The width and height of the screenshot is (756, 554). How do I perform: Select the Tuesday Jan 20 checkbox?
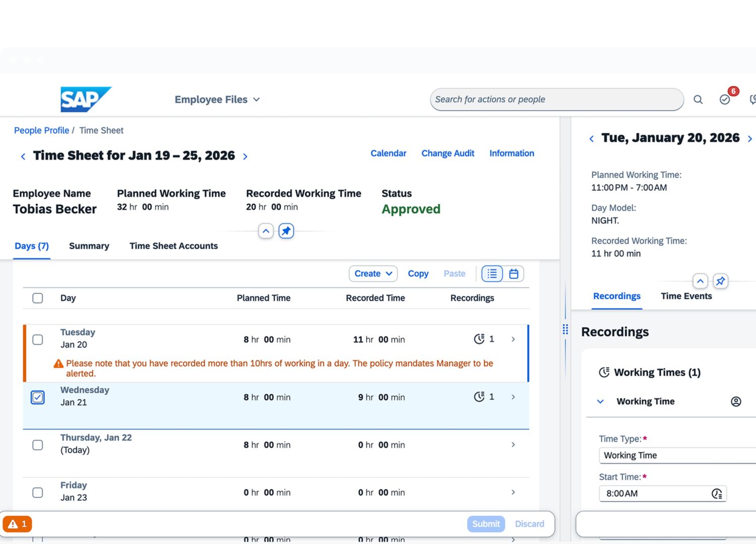point(38,339)
